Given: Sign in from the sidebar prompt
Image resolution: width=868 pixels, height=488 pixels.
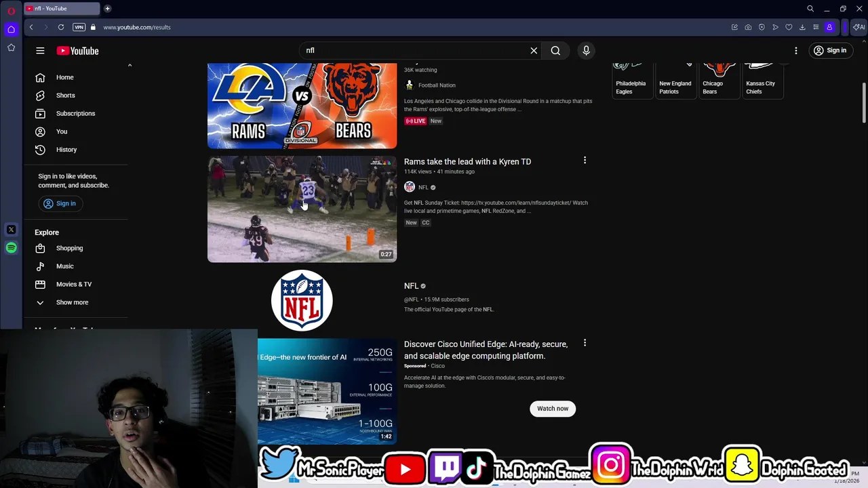Looking at the screenshot, I should [x=60, y=203].
